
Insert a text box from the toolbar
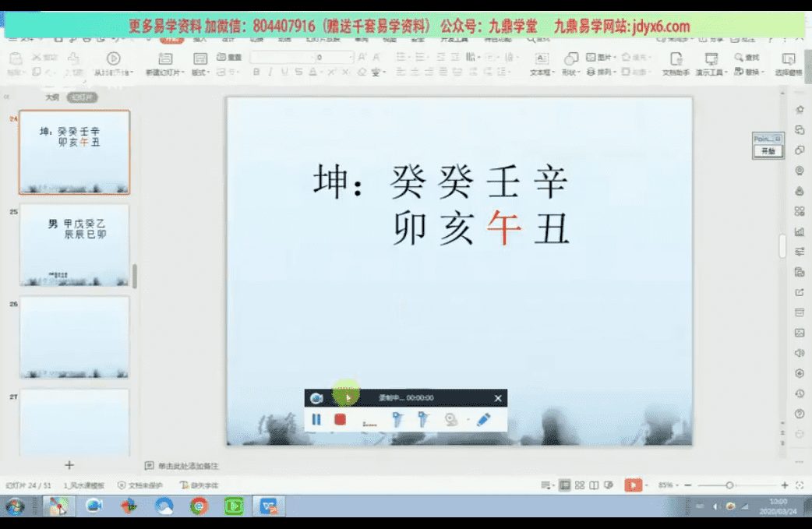(541, 63)
